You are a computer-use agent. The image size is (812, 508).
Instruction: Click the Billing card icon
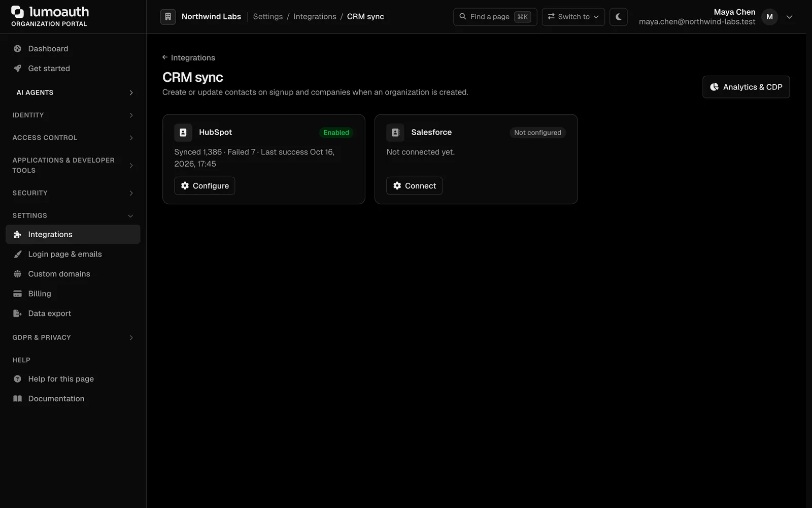18,294
